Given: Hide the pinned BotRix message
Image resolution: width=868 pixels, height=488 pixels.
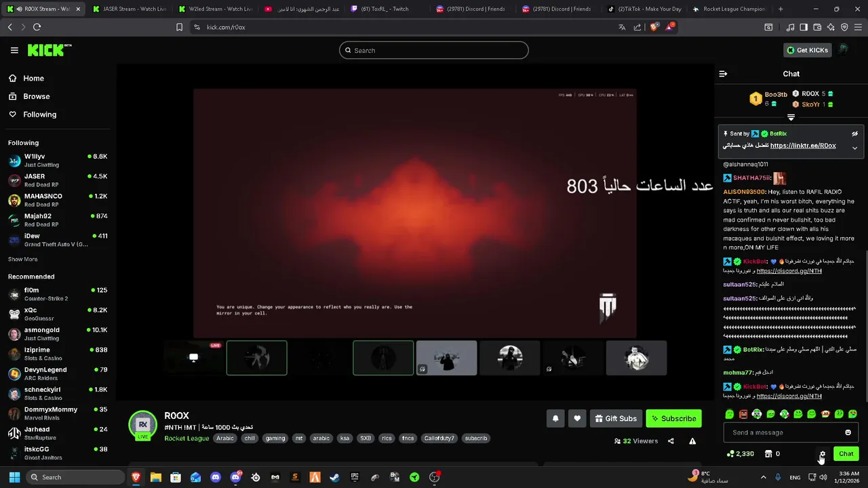Looking at the screenshot, I should click(854, 134).
